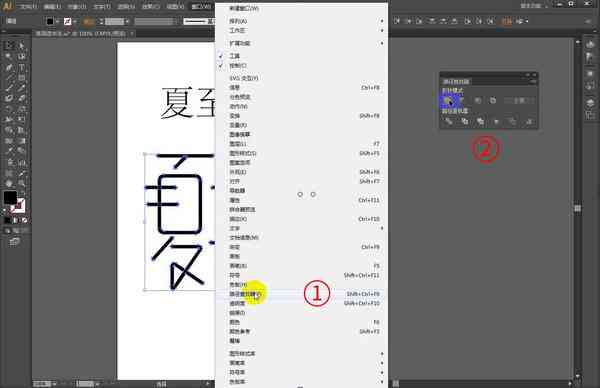Open the 编辑 (Edit) menu in menu bar
The width and height of the screenshot is (600, 388).
52,7
